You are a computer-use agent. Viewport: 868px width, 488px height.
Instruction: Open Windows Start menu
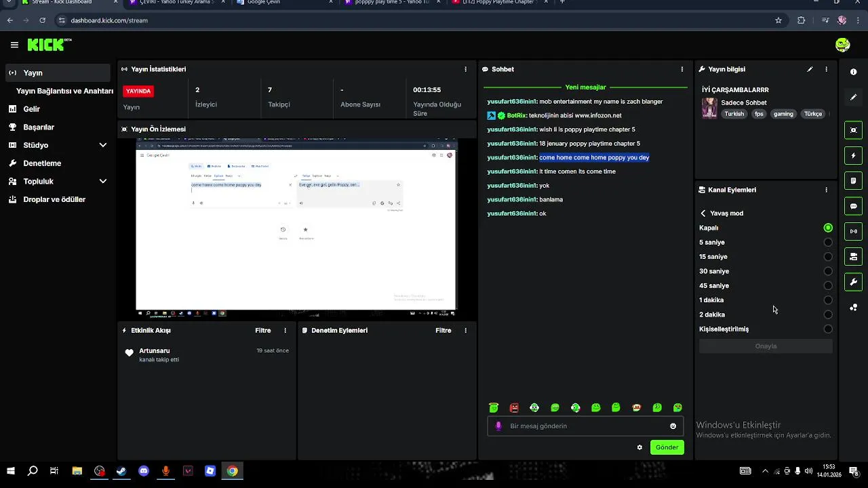(x=10, y=471)
